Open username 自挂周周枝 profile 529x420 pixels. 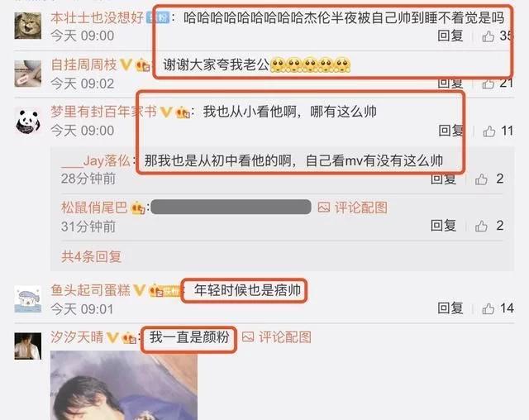[83, 64]
